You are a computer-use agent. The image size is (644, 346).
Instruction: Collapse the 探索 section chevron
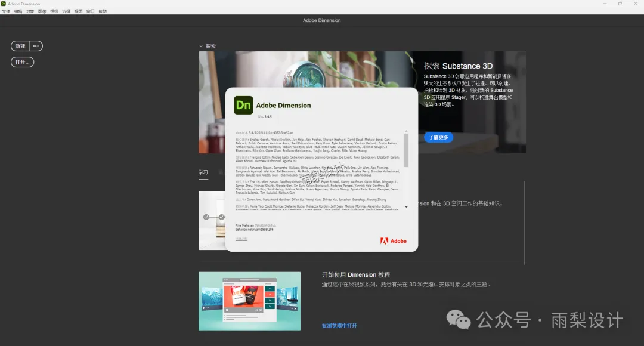coord(201,46)
